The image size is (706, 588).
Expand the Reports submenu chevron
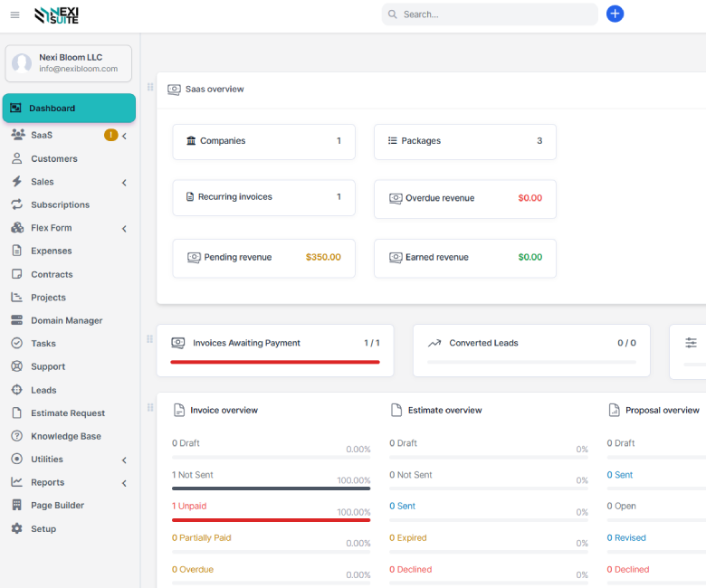point(124,483)
